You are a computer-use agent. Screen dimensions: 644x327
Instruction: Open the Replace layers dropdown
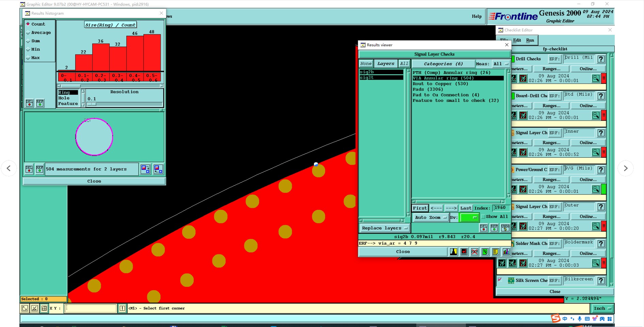point(384,228)
